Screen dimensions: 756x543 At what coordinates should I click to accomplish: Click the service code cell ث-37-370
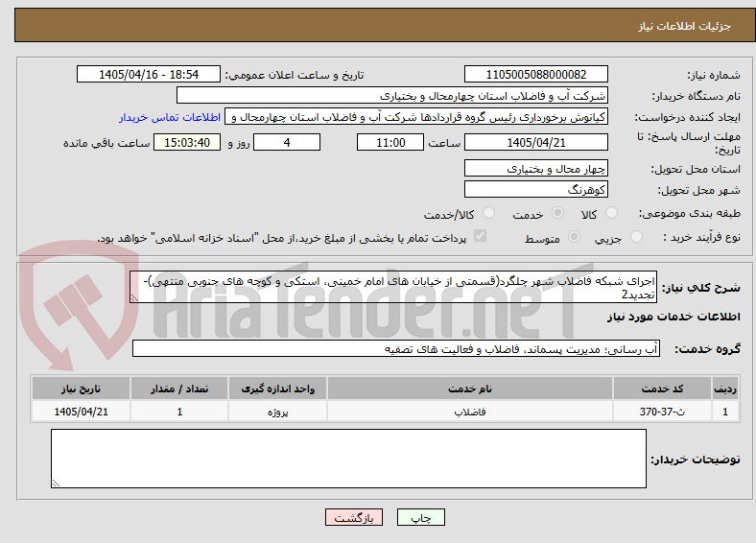pos(662,412)
